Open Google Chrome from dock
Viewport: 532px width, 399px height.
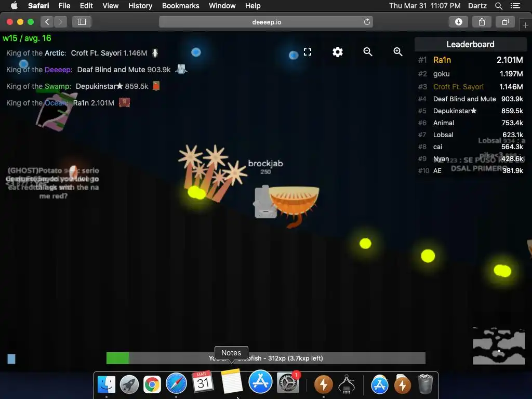click(152, 384)
